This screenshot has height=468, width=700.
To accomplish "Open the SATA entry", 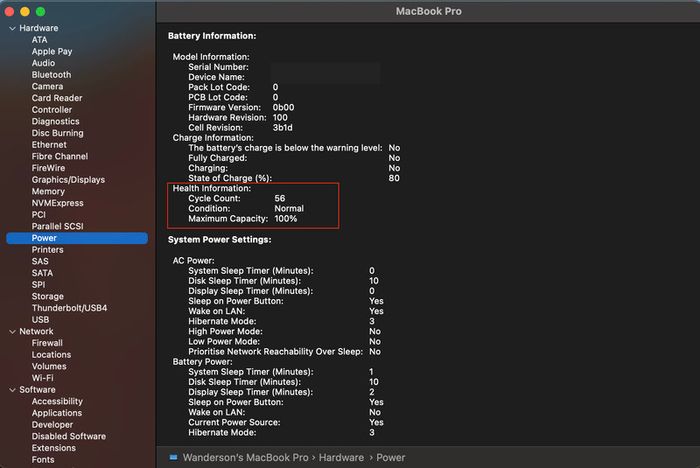I will [x=42, y=273].
